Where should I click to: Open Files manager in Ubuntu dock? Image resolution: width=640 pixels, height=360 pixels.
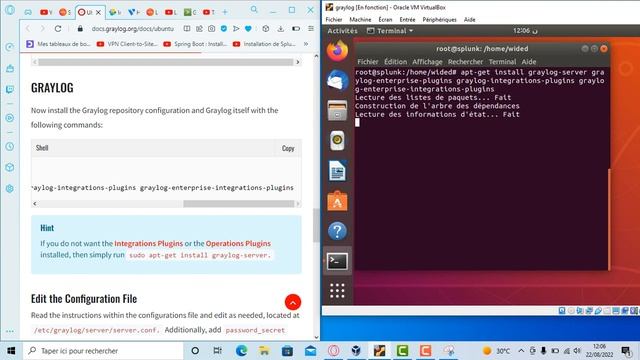337,110
